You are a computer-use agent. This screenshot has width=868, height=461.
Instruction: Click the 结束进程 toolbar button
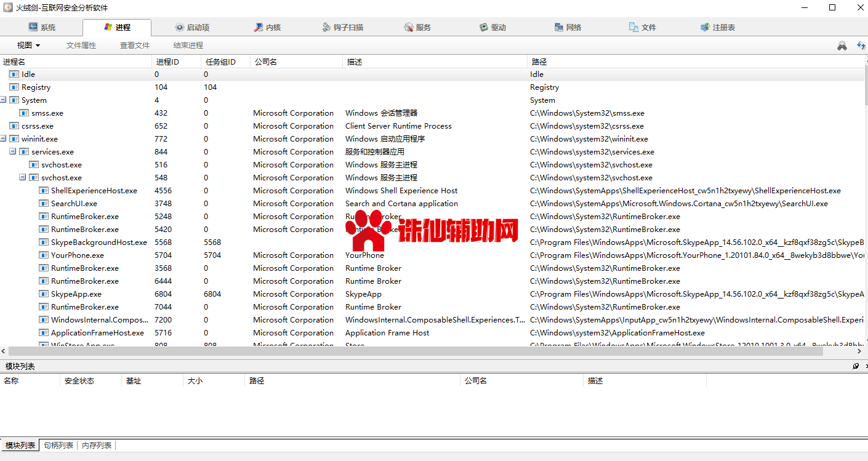[188, 46]
